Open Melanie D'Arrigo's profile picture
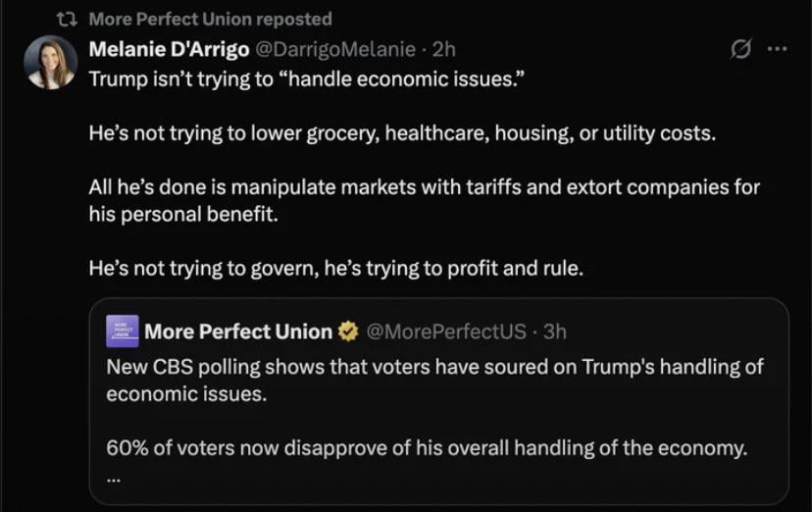 (50, 63)
